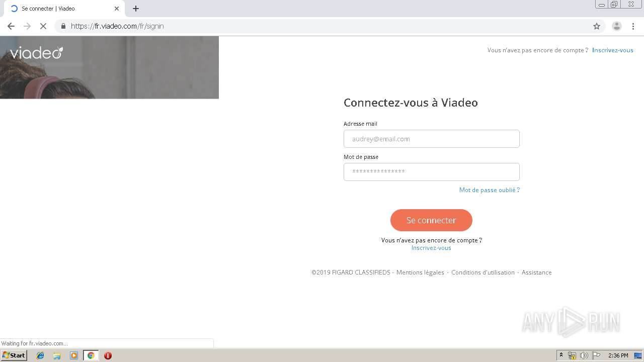Open the Chrome profile avatar icon

point(616,26)
